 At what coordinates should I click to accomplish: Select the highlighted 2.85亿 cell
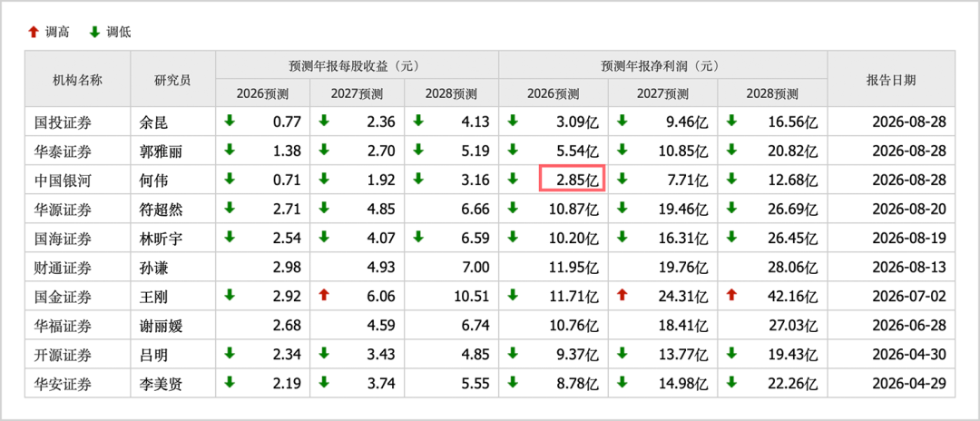(x=572, y=180)
